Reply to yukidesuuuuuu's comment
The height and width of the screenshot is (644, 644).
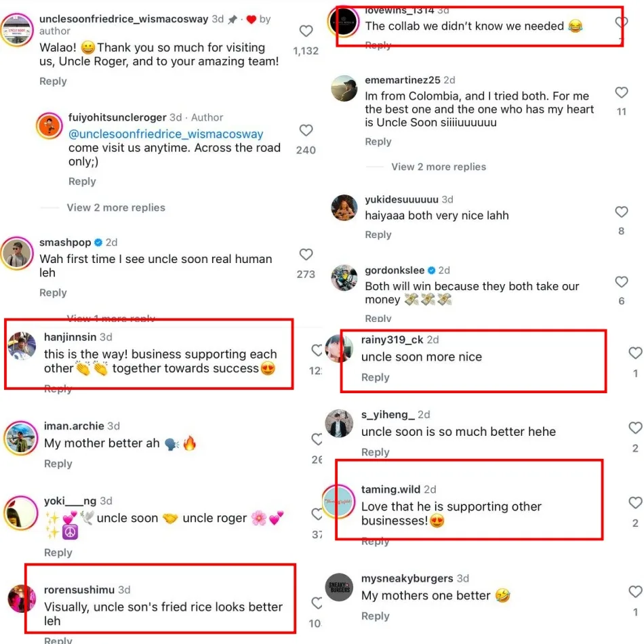[378, 235]
